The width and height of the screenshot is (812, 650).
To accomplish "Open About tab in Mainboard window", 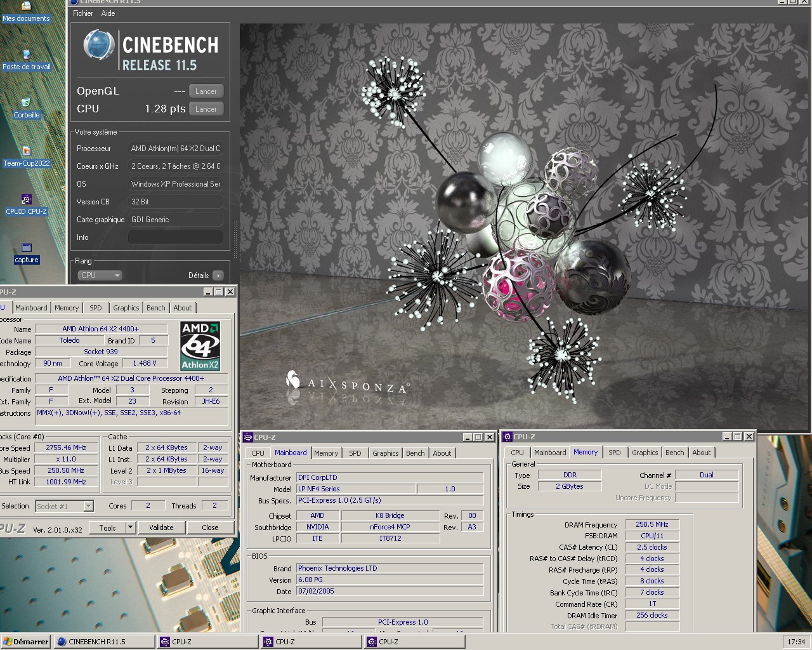I will click(x=442, y=453).
